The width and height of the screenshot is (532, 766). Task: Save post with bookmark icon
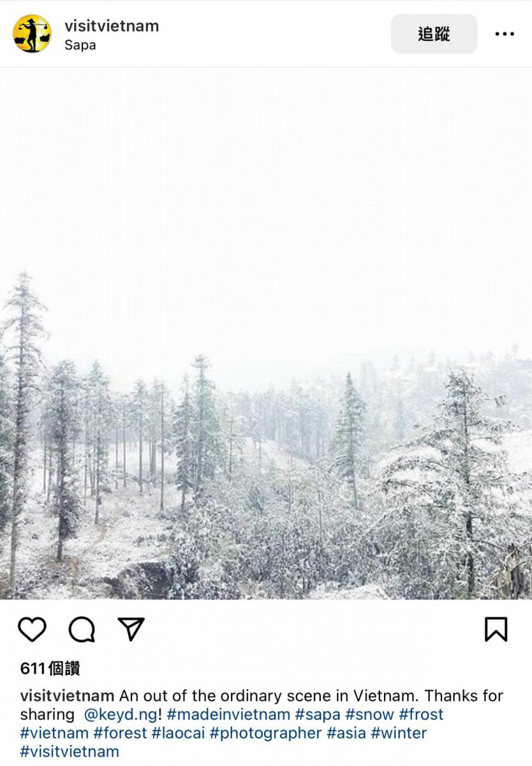pos(496,629)
